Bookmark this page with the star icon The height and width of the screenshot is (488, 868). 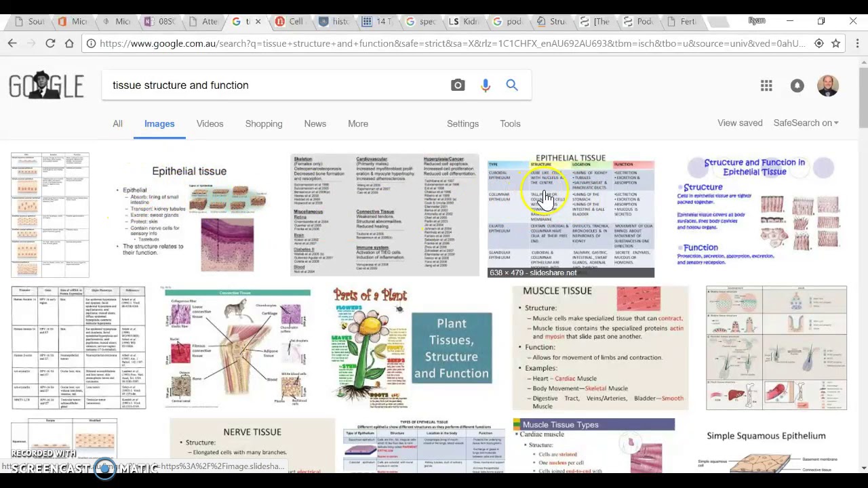pos(836,43)
